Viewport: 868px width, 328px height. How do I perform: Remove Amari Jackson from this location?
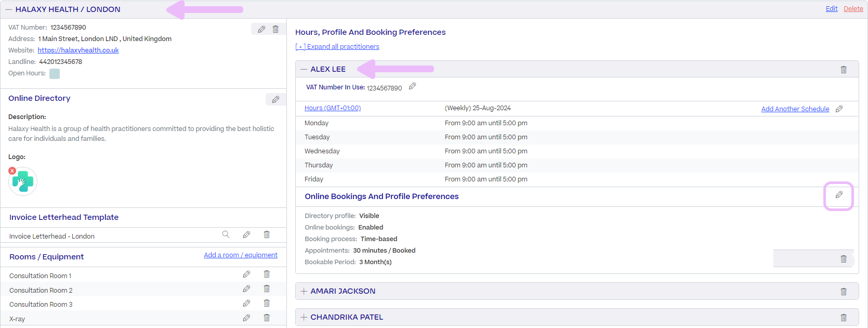click(x=844, y=292)
